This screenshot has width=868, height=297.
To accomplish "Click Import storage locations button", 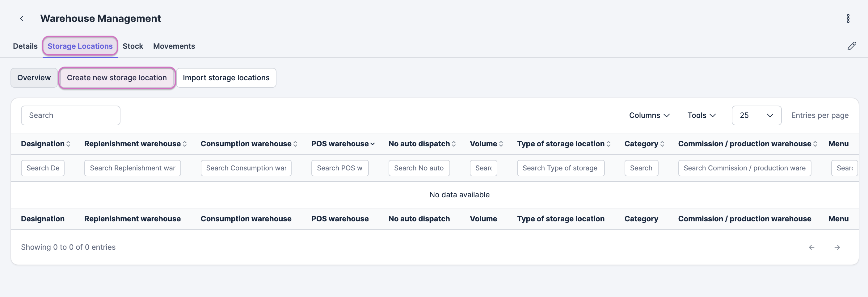I will (x=226, y=78).
